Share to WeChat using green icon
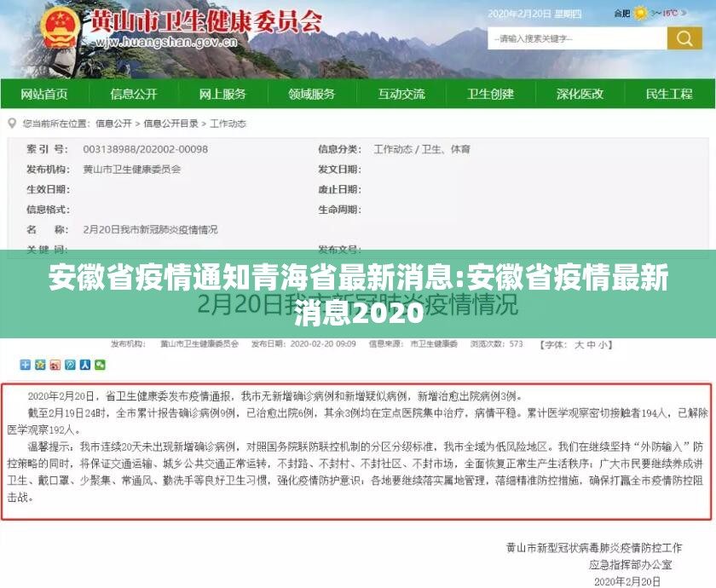Screen dimensions: 716x588 [x=100, y=365]
